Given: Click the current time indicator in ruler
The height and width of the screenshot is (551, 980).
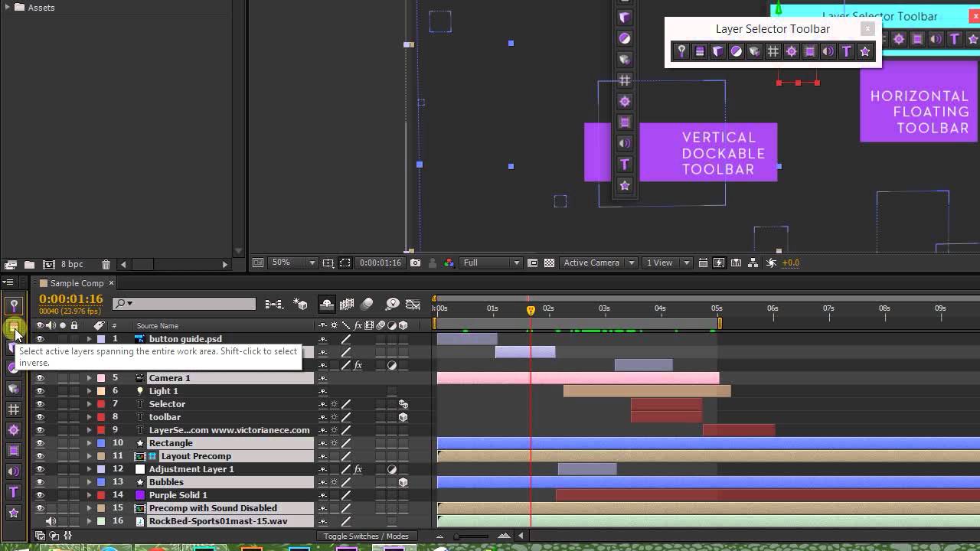Looking at the screenshot, I should coord(531,310).
